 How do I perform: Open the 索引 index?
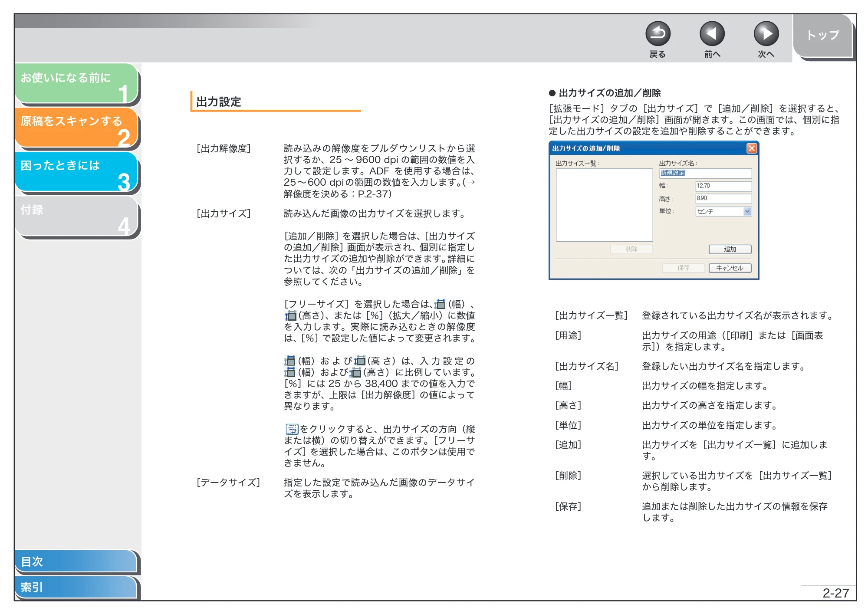[76, 587]
